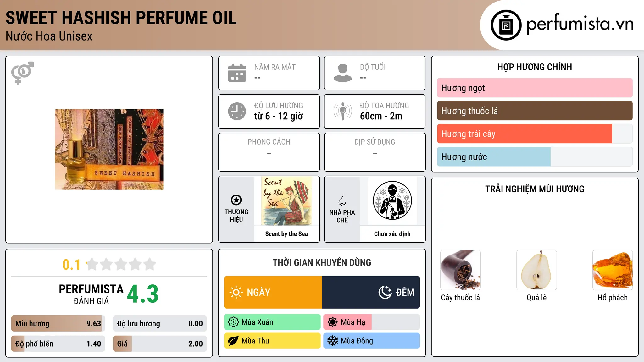Screen dimensions: 644x362
Task: Click the unisex gender symbol icon
Action: 22,73
